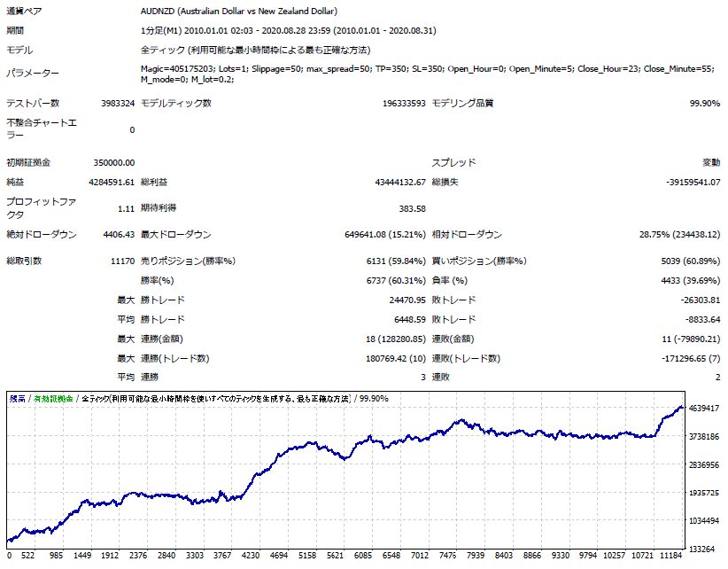
Task: Click the chart y-axis label 4639417
Action: (x=704, y=409)
